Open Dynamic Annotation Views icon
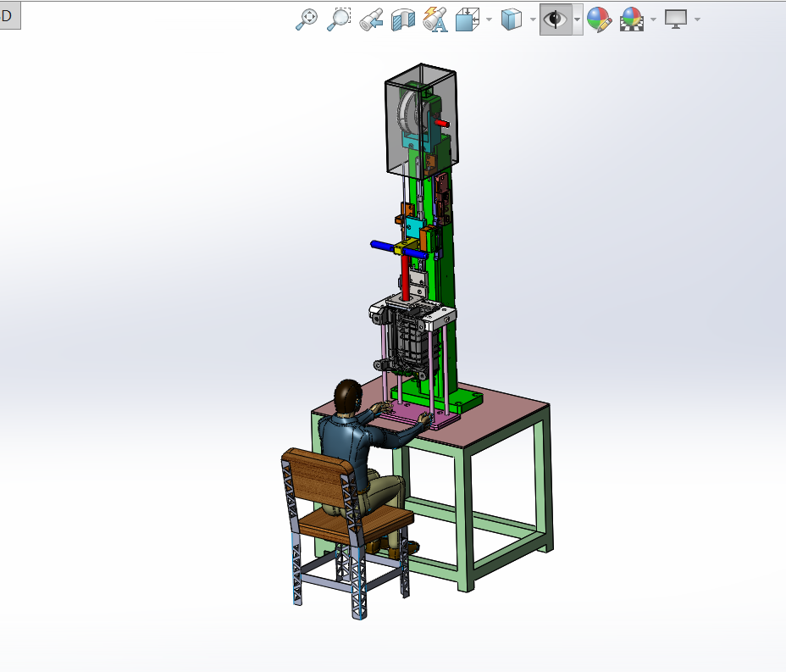786x672 pixels. [435, 19]
